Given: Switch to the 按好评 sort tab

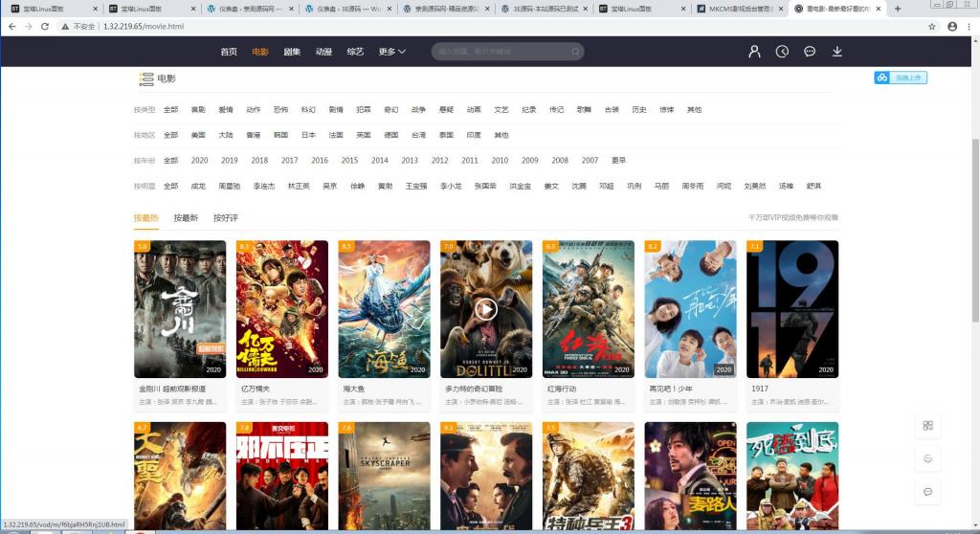Looking at the screenshot, I should click(225, 218).
